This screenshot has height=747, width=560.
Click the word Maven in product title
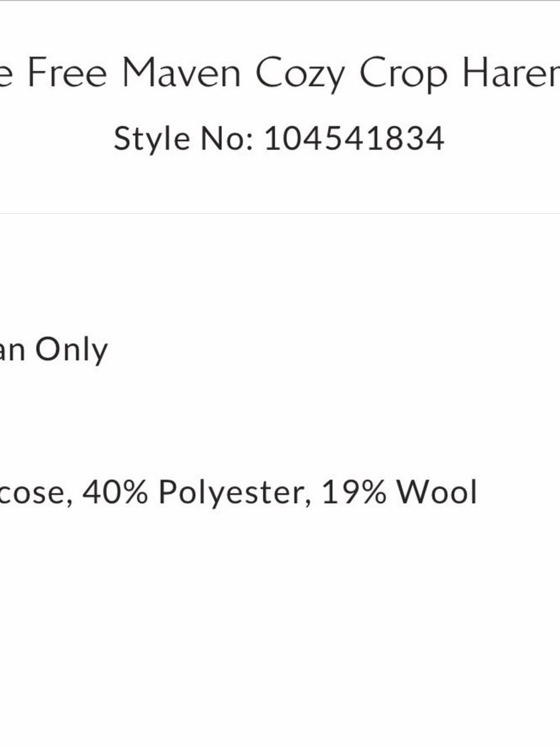coord(182,73)
